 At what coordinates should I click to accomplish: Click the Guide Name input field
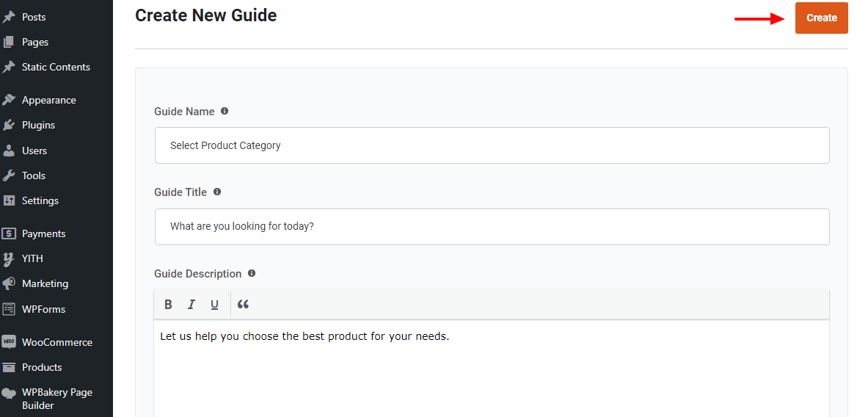click(492, 145)
